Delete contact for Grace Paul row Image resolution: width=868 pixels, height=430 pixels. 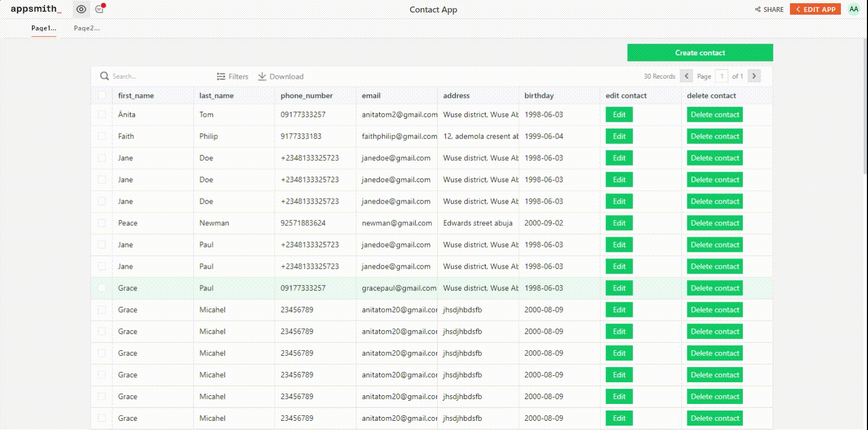[714, 288]
